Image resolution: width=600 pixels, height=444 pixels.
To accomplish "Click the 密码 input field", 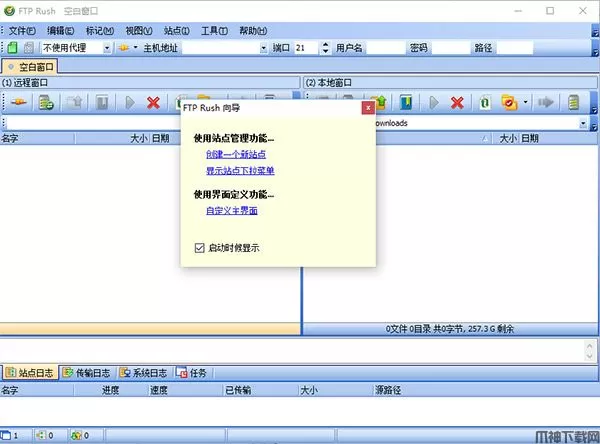I will click(450, 48).
